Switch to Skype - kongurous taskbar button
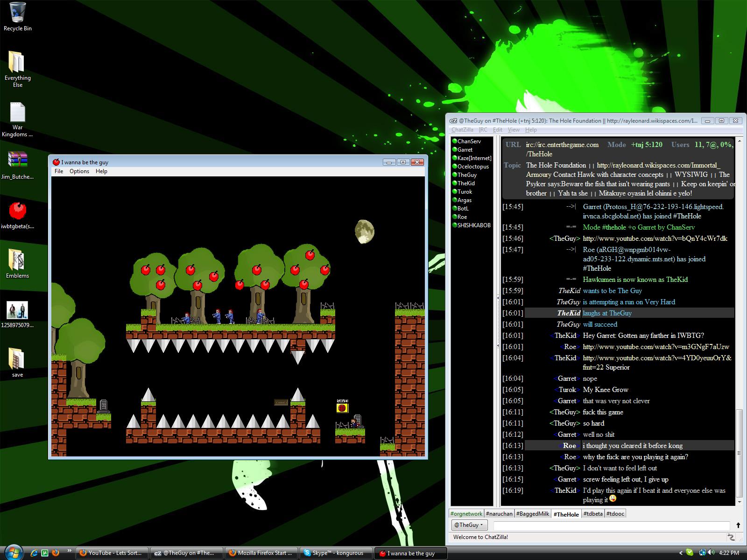Image resolution: width=747 pixels, height=560 pixels. [x=336, y=553]
